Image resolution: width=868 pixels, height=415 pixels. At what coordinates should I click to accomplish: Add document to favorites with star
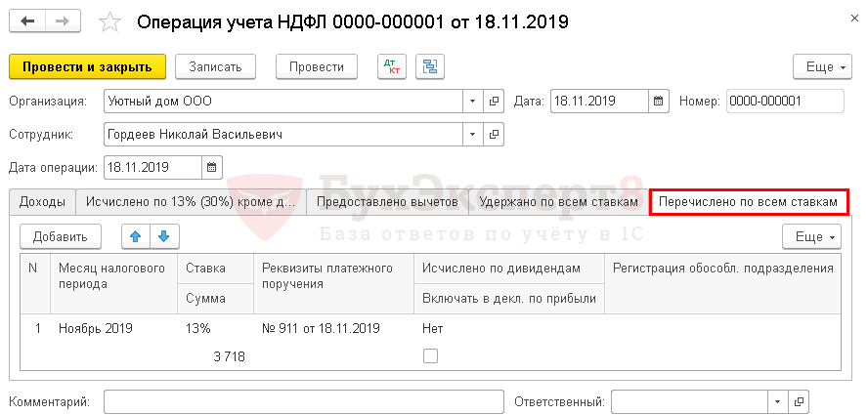tap(111, 21)
